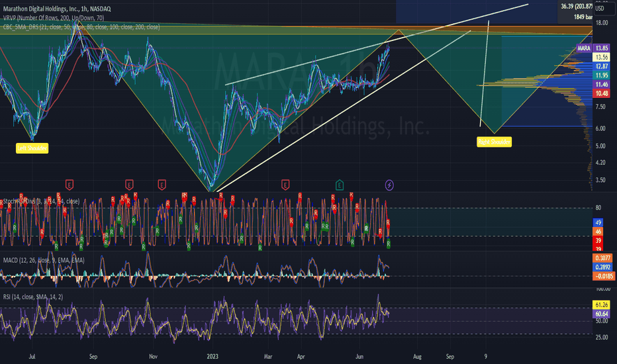The height and width of the screenshot is (364, 617).
Task: Click the blue 0.2892 MACD value
Action: point(603,267)
